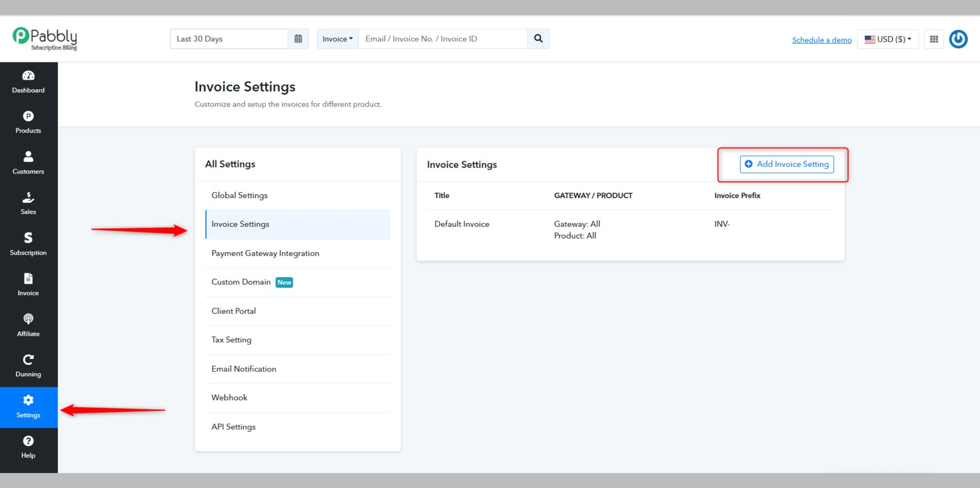Open Customers section icon
Screen dimensions: 980x488
coord(28,157)
